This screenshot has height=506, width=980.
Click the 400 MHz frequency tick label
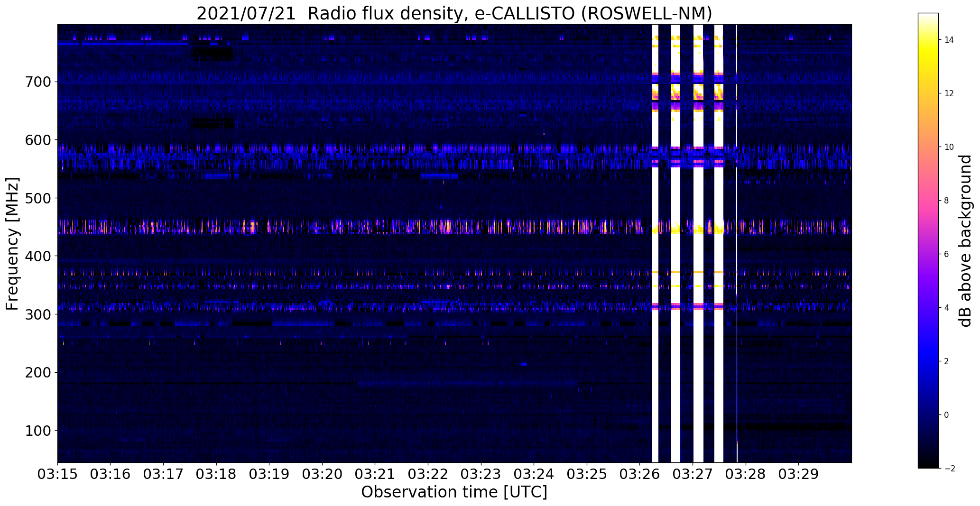(x=37, y=256)
